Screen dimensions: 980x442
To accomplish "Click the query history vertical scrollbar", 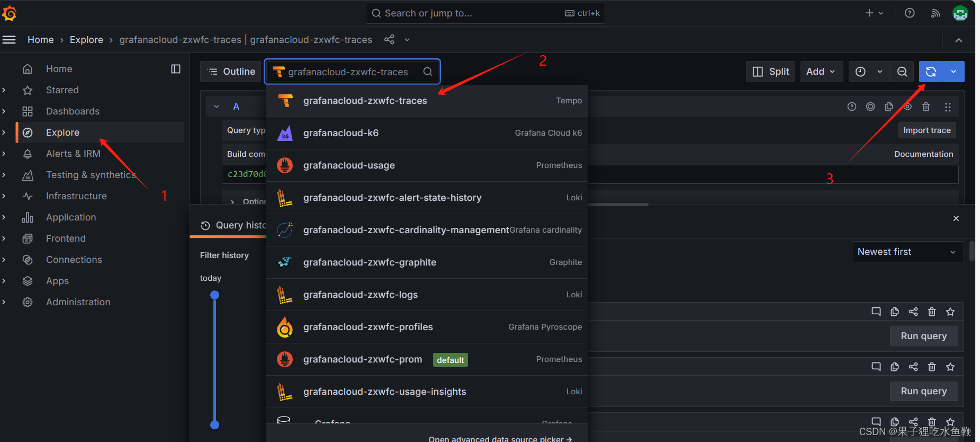I will (x=972, y=251).
